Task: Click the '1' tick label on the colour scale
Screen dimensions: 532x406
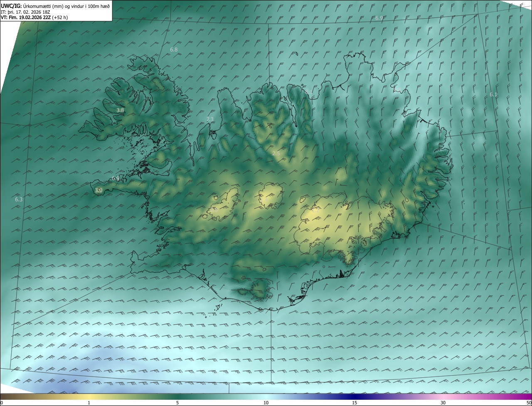Action: [89, 403]
